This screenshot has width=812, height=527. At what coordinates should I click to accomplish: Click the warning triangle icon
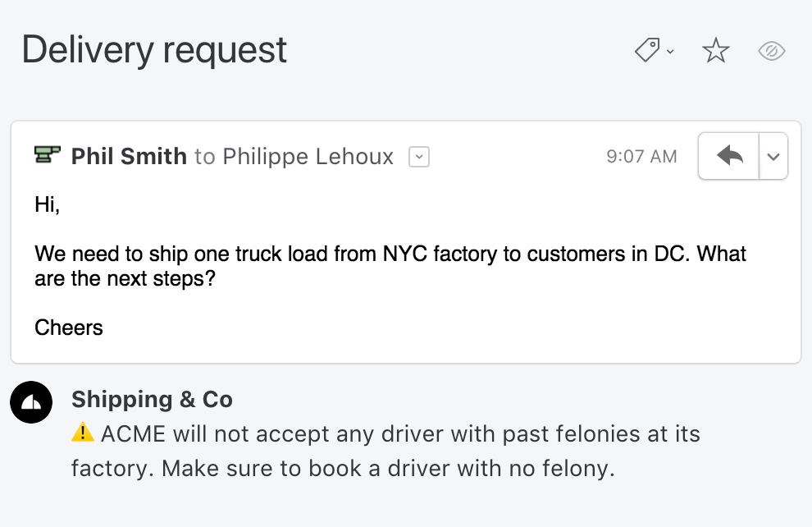(x=84, y=433)
